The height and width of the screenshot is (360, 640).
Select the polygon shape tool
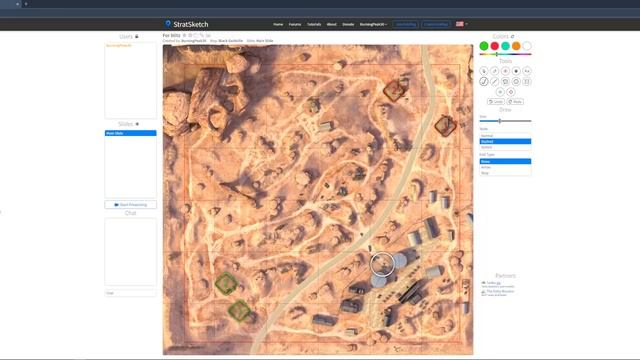point(505,82)
